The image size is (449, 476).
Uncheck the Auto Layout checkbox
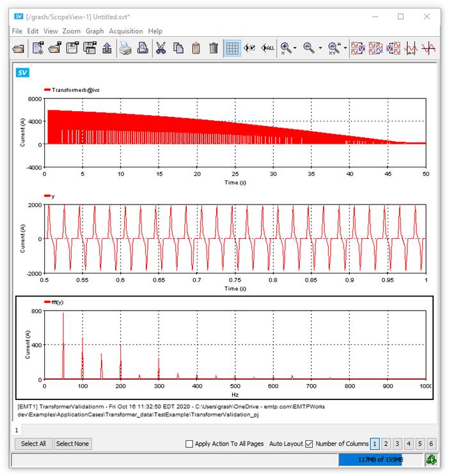click(310, 443)
